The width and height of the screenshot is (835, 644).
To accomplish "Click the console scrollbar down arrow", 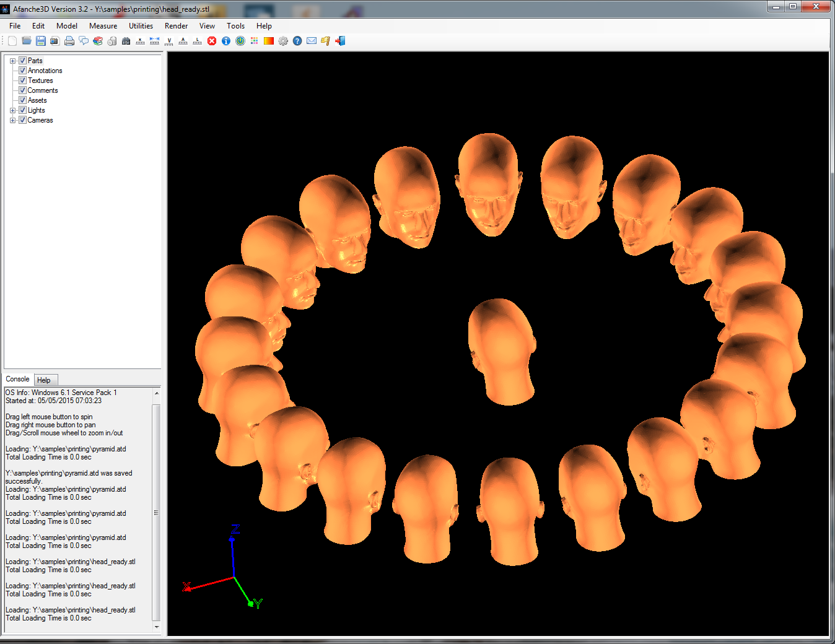I will (x=156, y=627).
